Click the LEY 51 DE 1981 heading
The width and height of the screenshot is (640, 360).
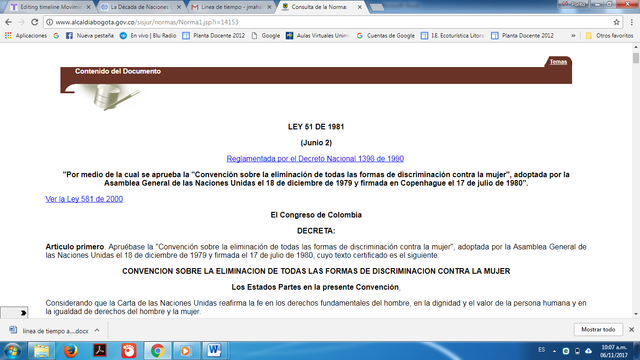(x=316, y=127)
